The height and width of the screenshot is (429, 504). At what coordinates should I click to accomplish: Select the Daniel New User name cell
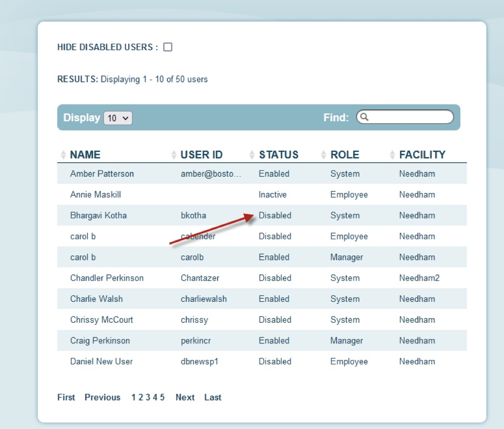[x=101, y=362]
